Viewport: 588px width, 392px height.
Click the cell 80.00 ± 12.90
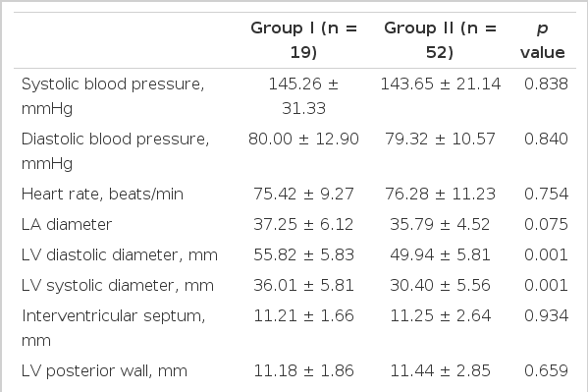pos(303,139)
